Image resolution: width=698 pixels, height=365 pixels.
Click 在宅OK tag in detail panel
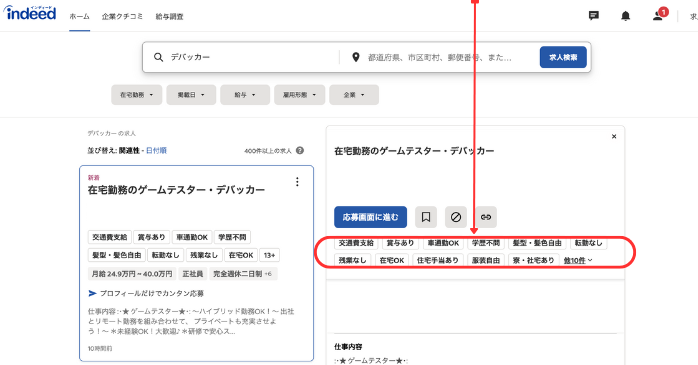click(392, 260)
